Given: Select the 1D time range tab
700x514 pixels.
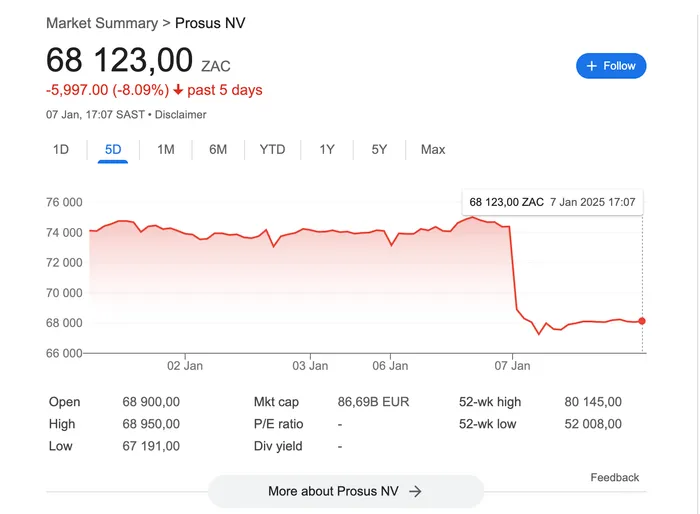Looking at the screenshot, I should tap(61, 150).
